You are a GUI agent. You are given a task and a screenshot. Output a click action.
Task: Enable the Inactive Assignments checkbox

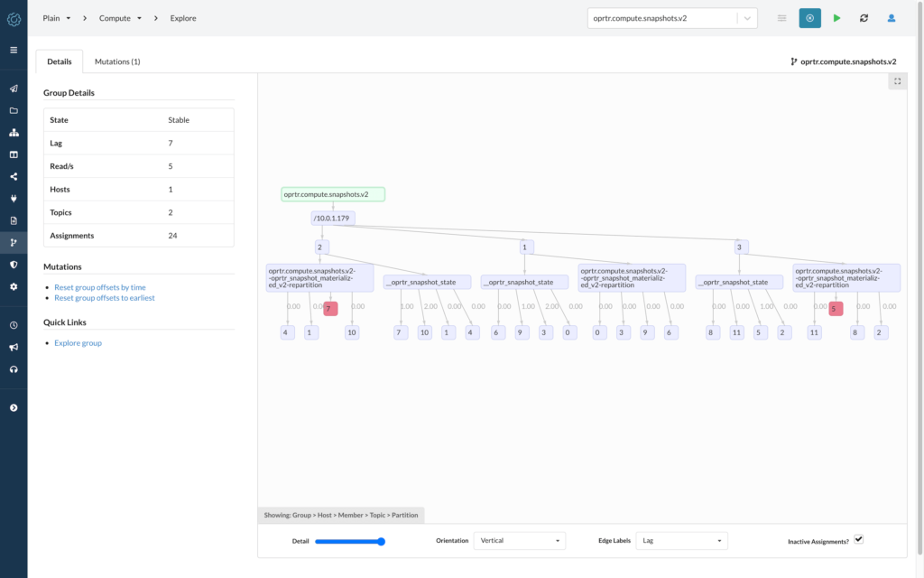(858, 538)
